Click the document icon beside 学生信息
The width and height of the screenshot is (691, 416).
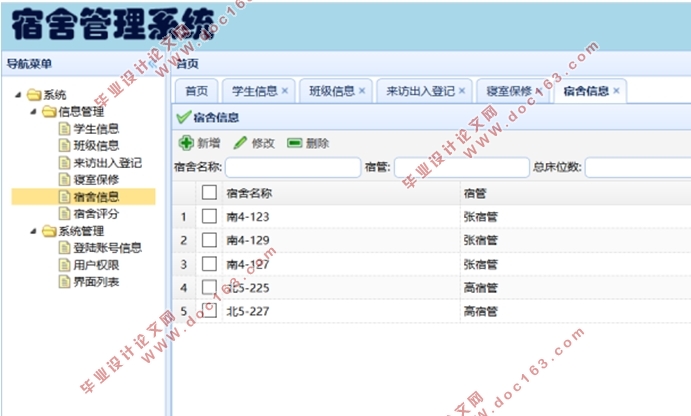point(64,129)
